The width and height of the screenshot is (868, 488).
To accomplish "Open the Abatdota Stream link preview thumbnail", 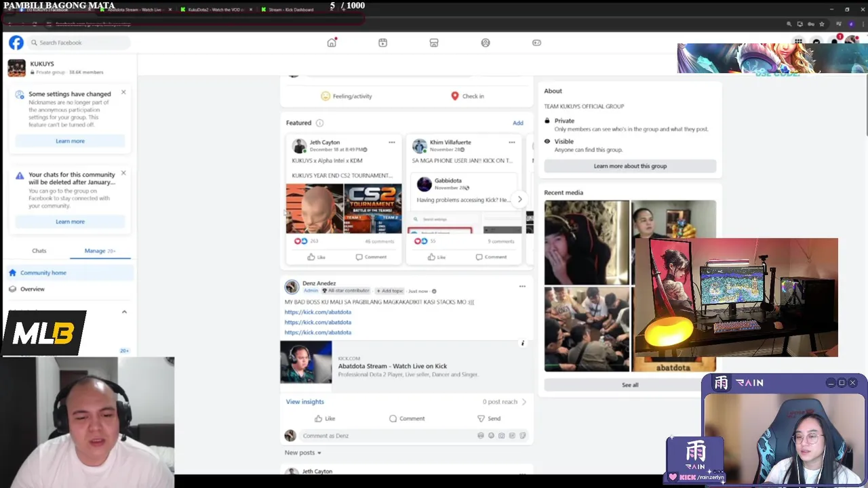I will click(x=306, y=362).
